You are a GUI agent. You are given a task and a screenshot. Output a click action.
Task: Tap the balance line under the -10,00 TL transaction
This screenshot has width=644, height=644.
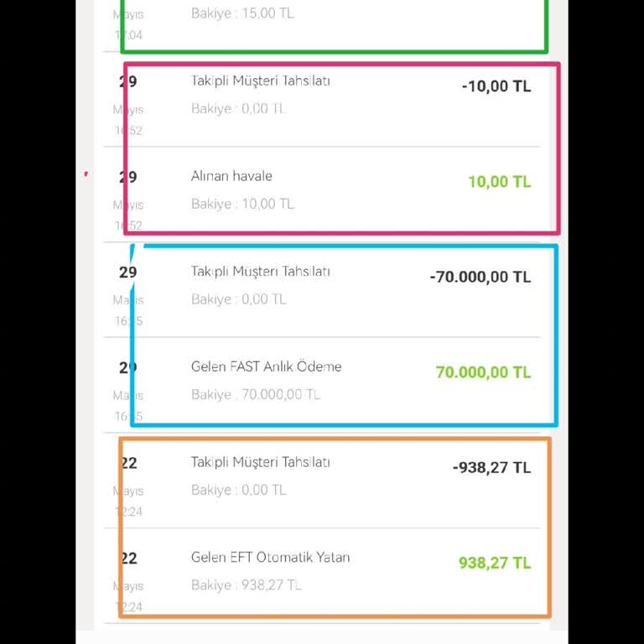[x=238, y=108]
